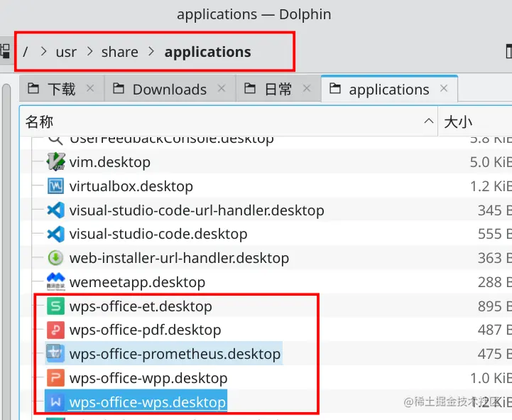Close the 日常 tab
The width and height of the screenshot is (512, 420).
[x=307, y=89]
